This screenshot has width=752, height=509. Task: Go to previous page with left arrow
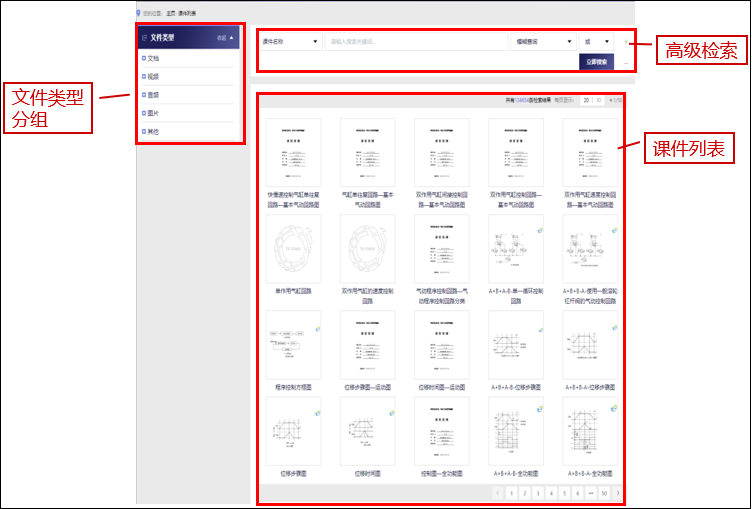(498, 493)
